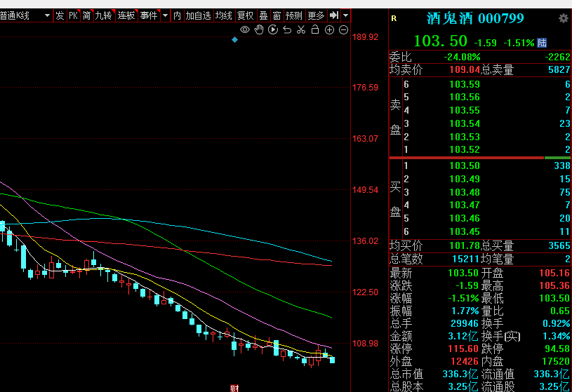This screenshot has width=572, height=392.
Task: Zoom in with the plus circle icon
Action: [x=329, y=30]
